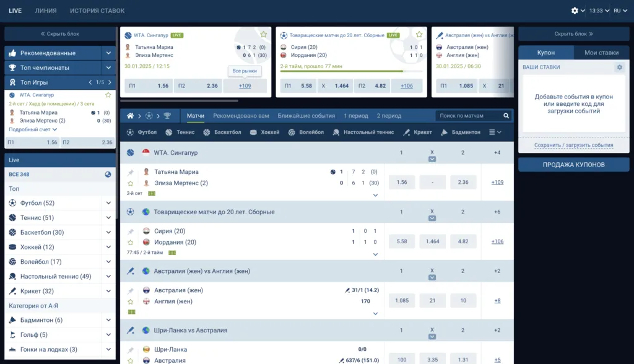The height and width of the screenshot is (364, 634).
Task: Open the RU language dropdown
Action: (620, 11)
